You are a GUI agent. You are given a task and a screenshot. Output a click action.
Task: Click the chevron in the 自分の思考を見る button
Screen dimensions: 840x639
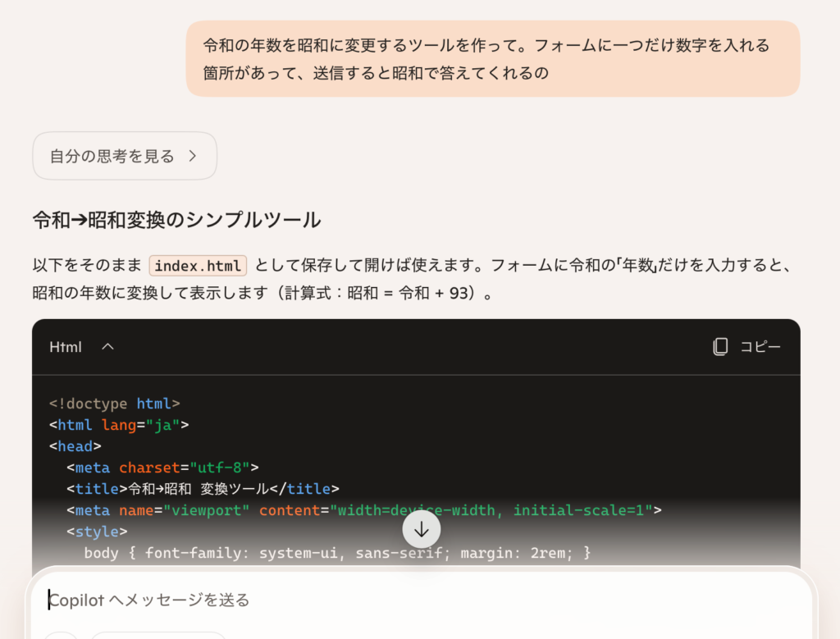(192, 156)
